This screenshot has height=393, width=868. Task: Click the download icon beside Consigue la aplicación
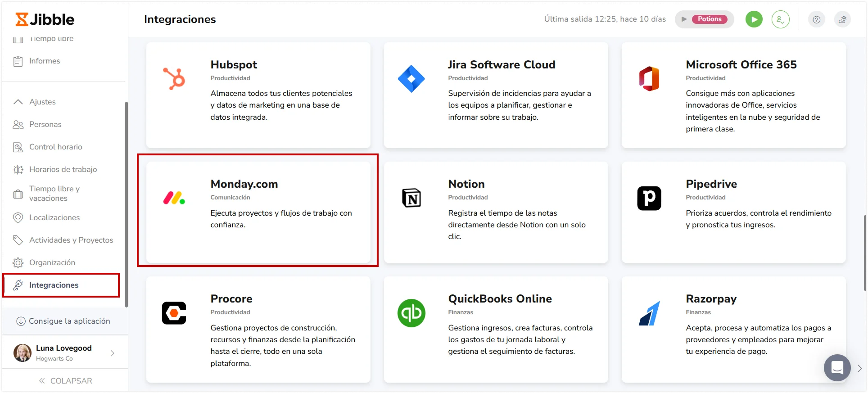pyautogui.click(x=21, y=321)
